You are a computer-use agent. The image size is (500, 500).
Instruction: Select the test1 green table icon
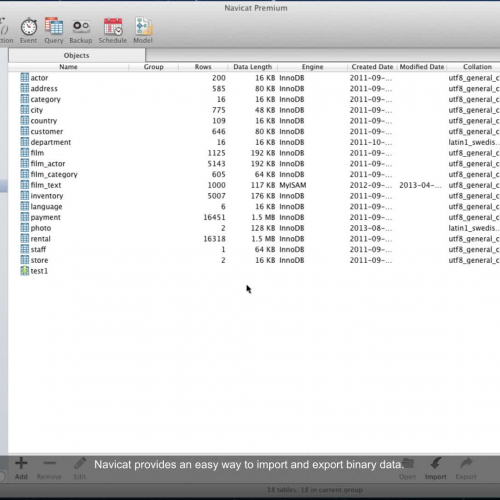[x=25, y=270]
